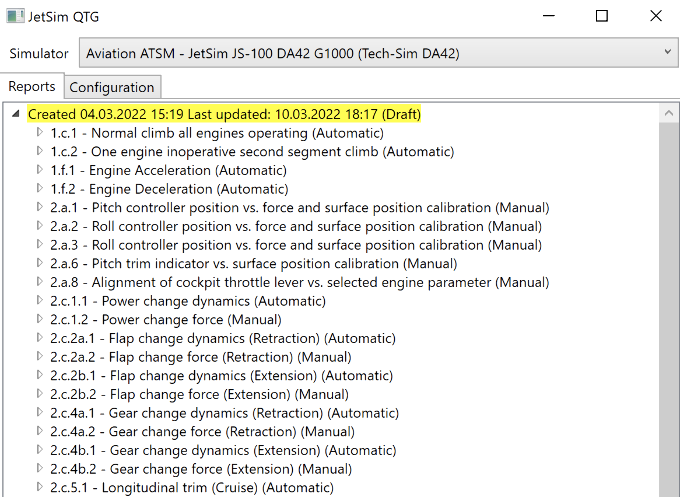Select '2.c.4a.1 - Gear change dynamics (Retraction)'
Viewport: 680px width, 497px height.
pyautogui.click(x=224, y=413)
